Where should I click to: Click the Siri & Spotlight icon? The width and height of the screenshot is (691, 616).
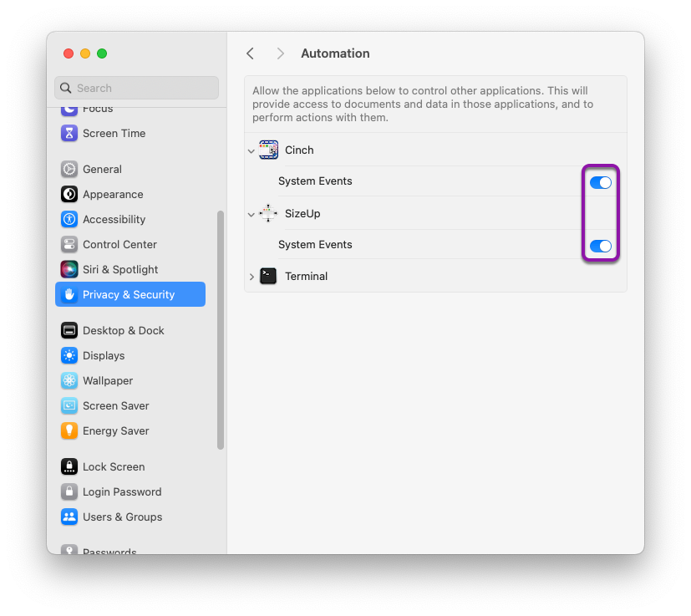[x=69, y=269]
